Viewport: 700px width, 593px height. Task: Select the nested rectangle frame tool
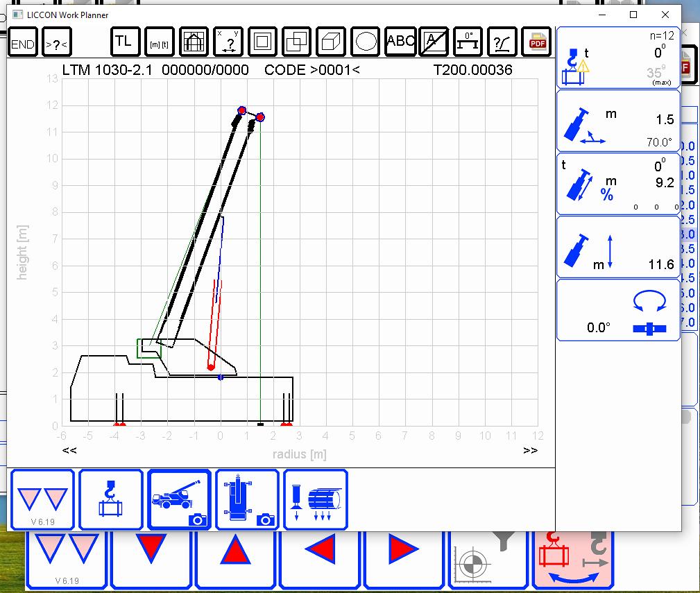tap(262, 42)
